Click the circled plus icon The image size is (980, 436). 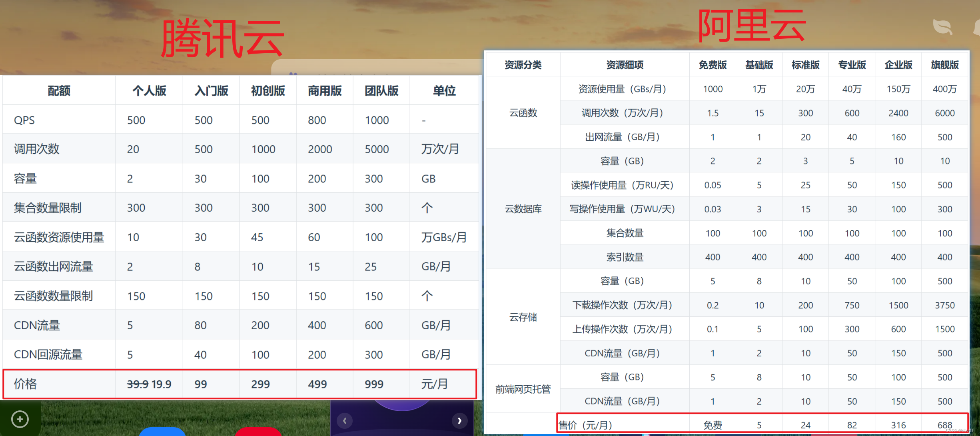tap(20, 419)
